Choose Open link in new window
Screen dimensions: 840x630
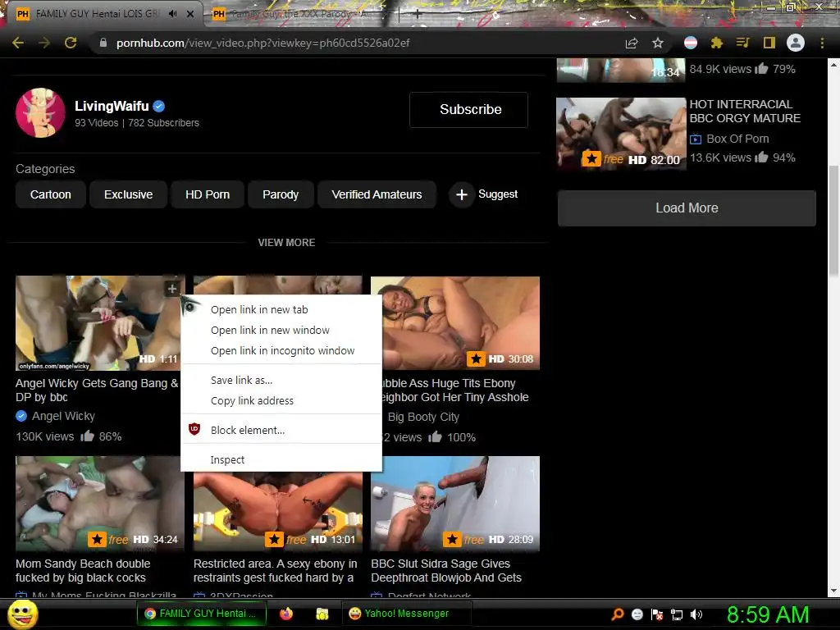[281, 330]
